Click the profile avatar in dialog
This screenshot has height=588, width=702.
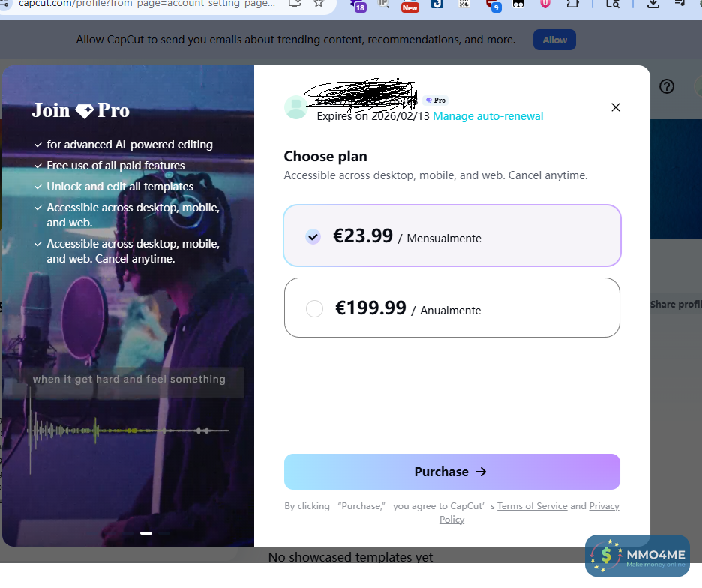click(296, 107)
